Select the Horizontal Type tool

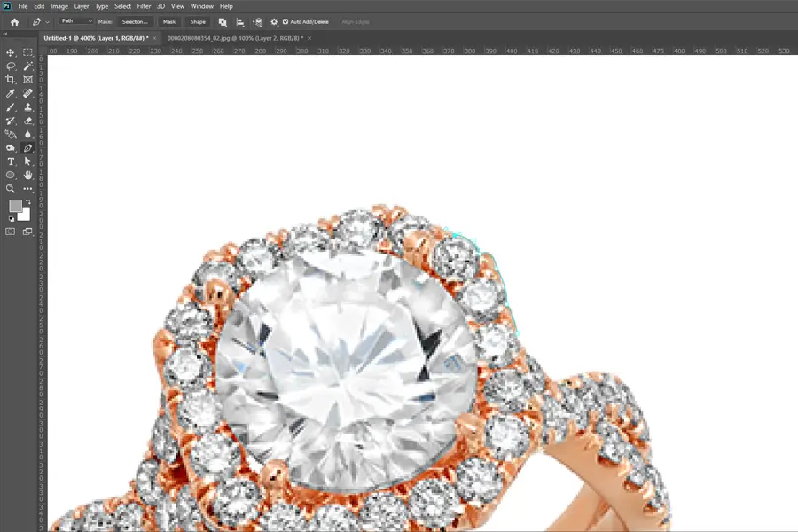pos(10,161)
